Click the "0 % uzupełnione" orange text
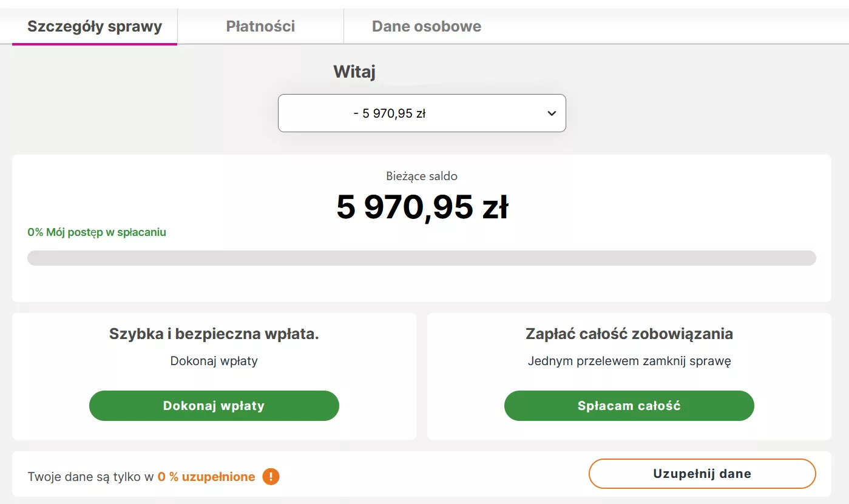Screen dimensions: 849x504 [206, 477]
